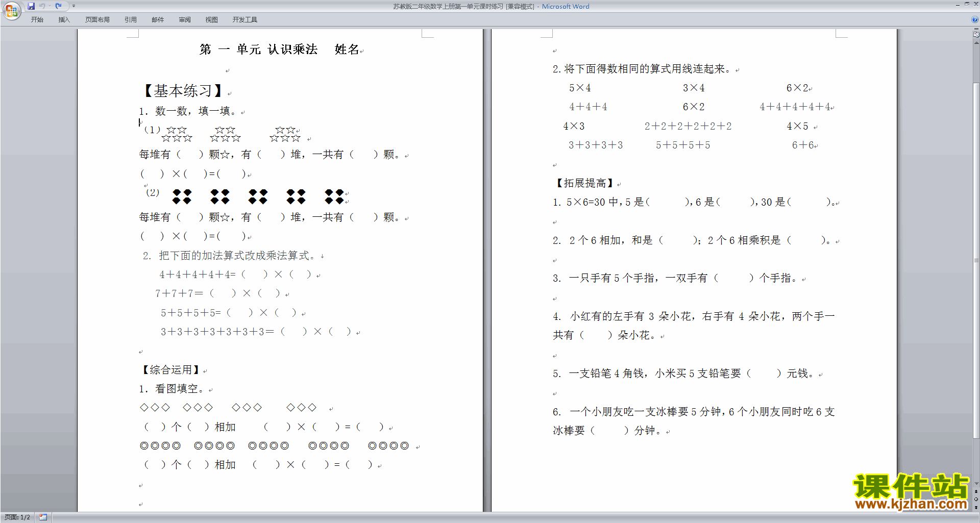Open the Office button menu

point(11,10)
